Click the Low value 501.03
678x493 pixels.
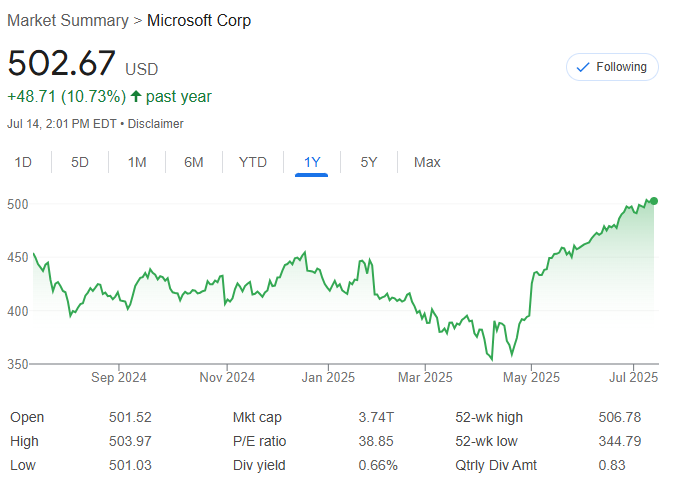tap(130, 465)
